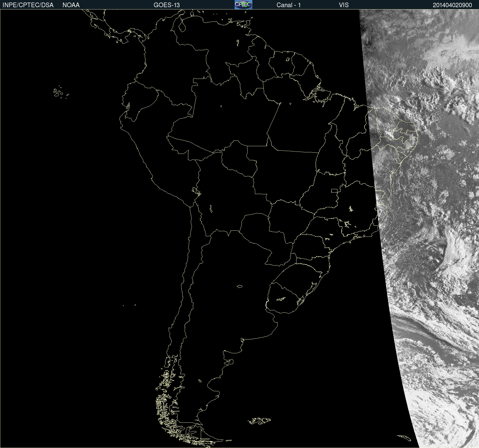Viewport: 479px width, 448px height.
Task: Select the GOES-13 satellite label
Action: click(167, 5)
